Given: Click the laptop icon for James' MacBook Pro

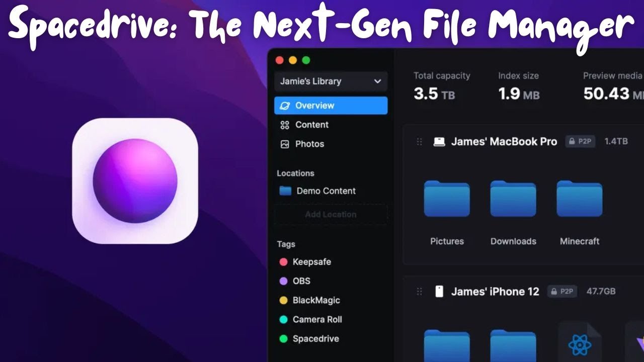Looking at the screenshot, I should point(439,142).
